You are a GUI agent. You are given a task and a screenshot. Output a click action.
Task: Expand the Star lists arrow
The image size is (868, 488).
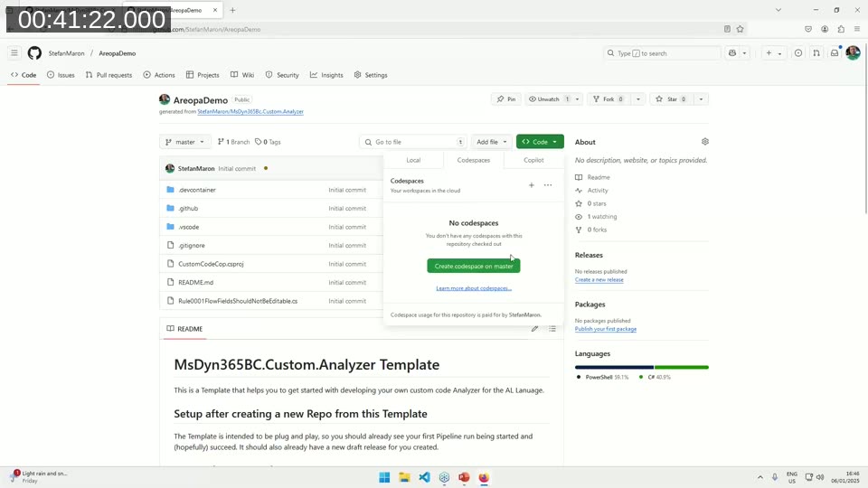pos(701,99)
